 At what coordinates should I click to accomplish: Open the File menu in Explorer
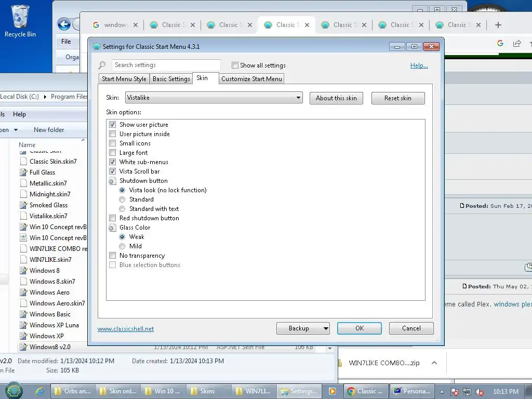(x=66, y=42)
